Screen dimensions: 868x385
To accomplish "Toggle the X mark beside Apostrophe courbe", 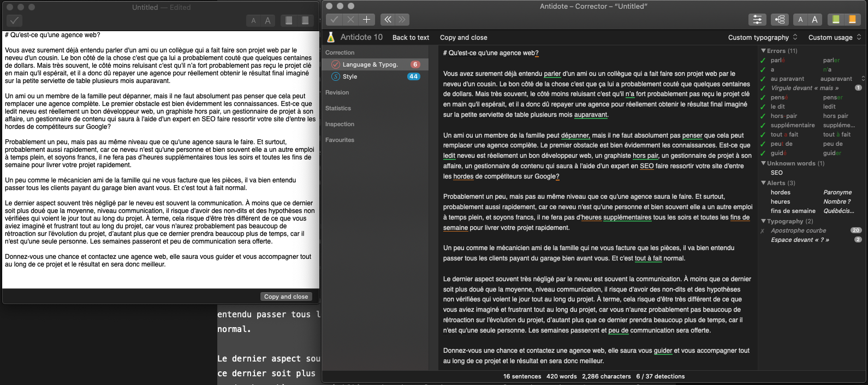I will [763, 231].
